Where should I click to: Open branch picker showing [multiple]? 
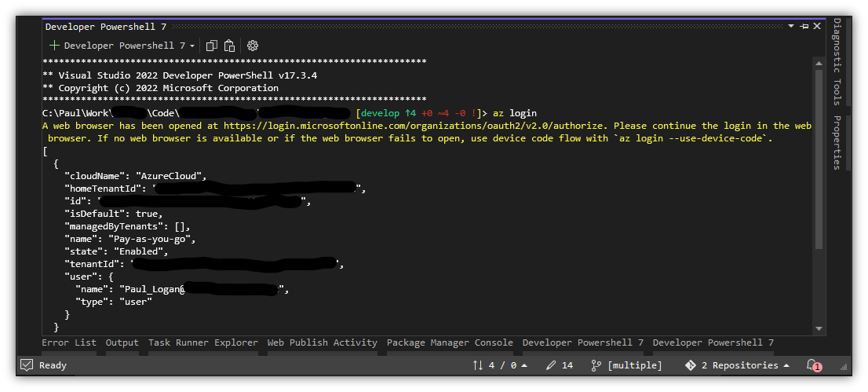(x=626, y=365)
